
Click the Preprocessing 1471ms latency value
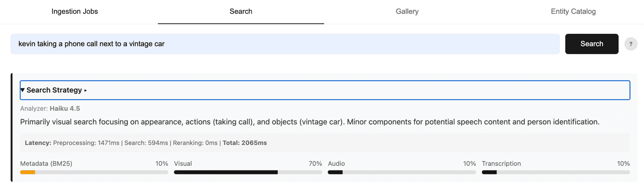86,143
